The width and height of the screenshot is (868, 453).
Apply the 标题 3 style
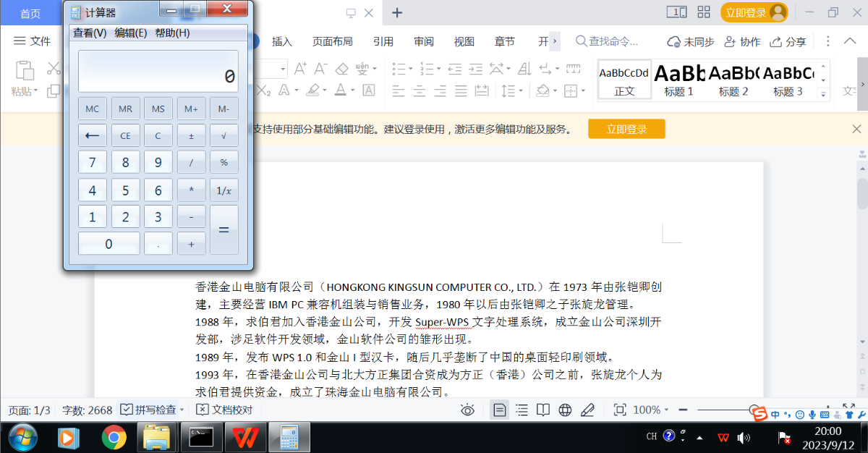(788, 80)
